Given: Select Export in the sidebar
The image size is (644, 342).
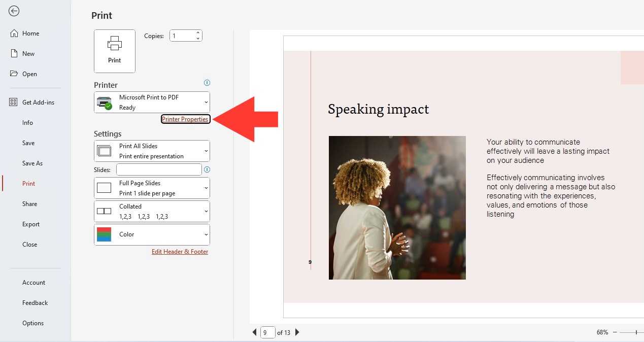Looking at the screenshot, I should click(31, 224).
